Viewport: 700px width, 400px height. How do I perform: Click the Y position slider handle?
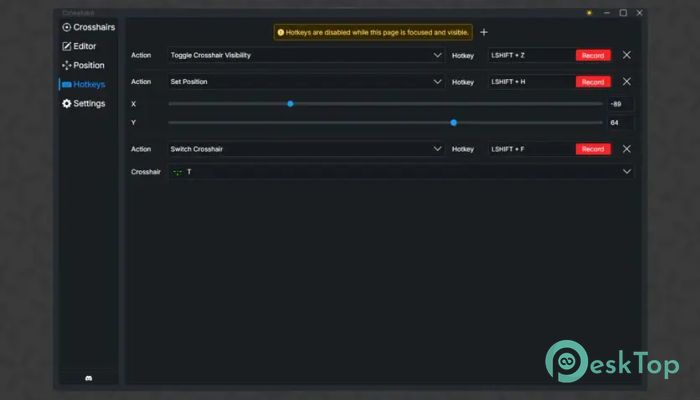point(454,123)
